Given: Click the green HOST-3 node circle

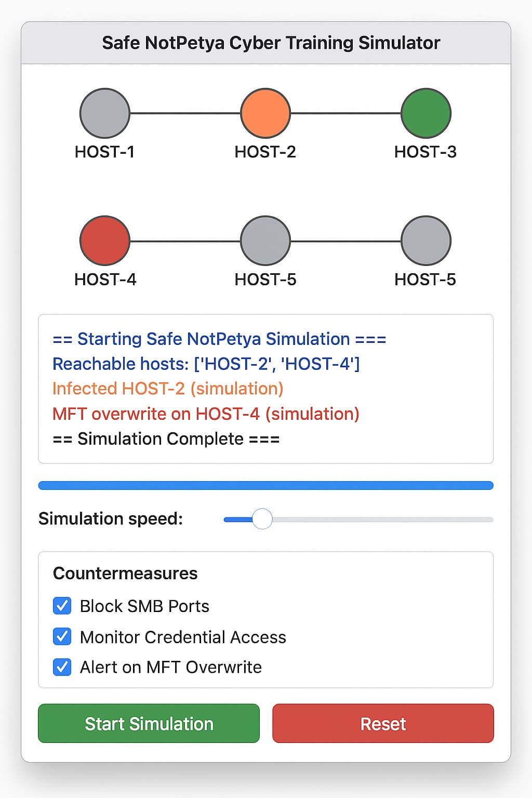Looking at the screenshot, I should pyautogui.click(x=426, y=113).
